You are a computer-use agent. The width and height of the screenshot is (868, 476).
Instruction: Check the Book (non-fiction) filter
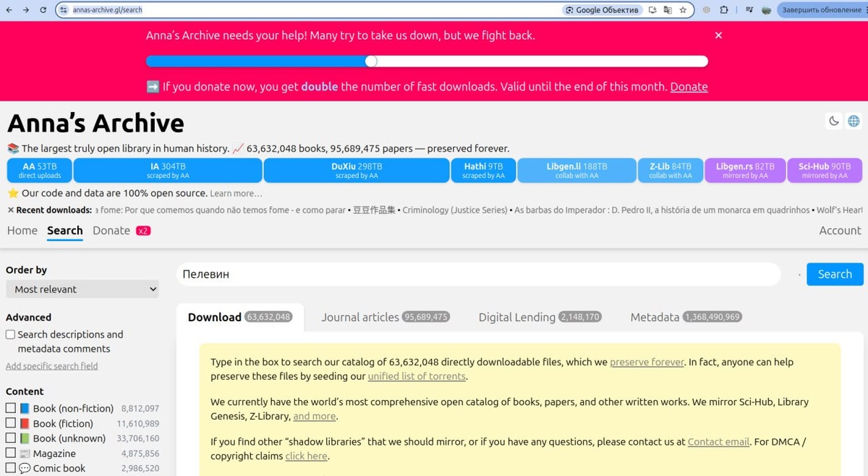click(x=10, y=408)
